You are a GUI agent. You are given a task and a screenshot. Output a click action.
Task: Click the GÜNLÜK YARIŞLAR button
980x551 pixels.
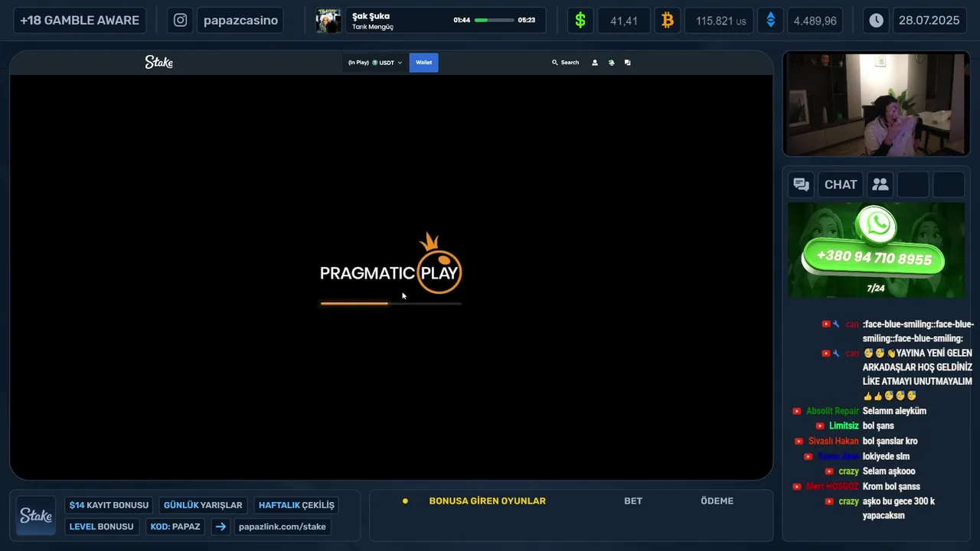[x=203, y=505]
